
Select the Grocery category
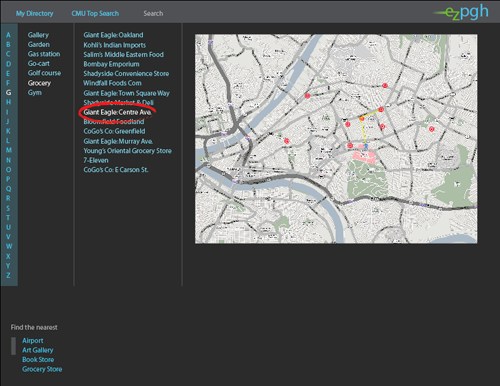click(x=39, y=83)
